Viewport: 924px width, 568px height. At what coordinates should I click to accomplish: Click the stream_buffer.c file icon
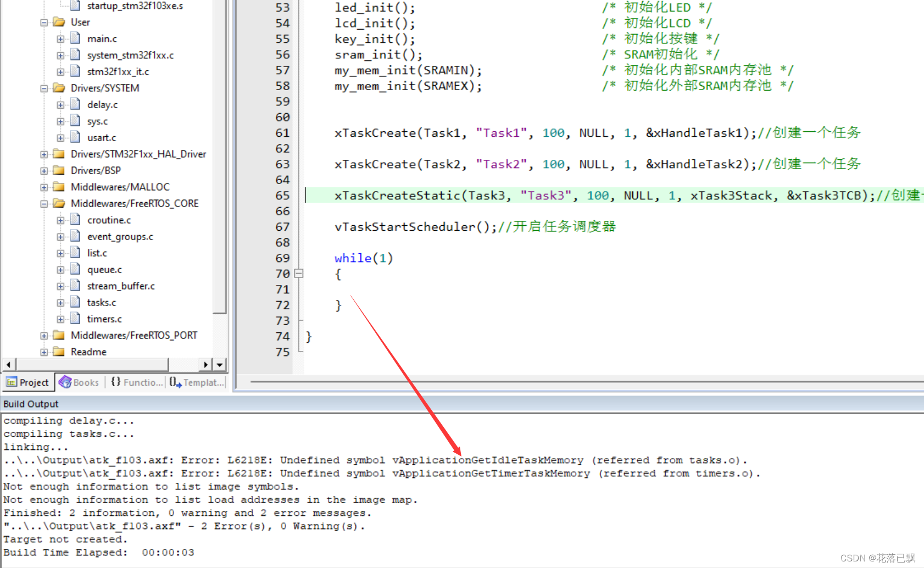(x=76, y=286)
